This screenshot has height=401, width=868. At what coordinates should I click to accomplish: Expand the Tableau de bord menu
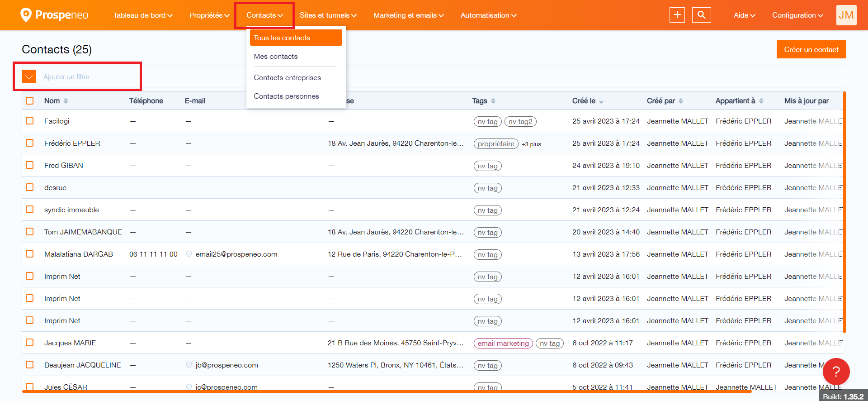coord(143,15)
